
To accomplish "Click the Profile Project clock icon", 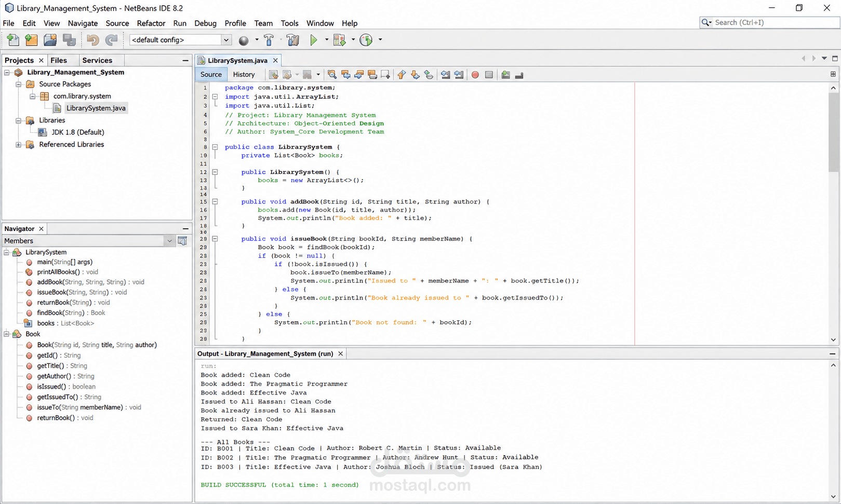I will pyautogui.click(x=366, y=40).
